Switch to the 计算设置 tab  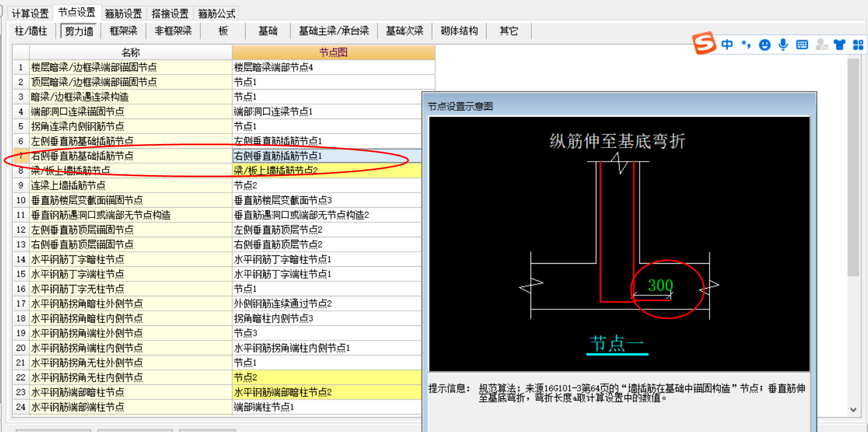tap(30, 13)
